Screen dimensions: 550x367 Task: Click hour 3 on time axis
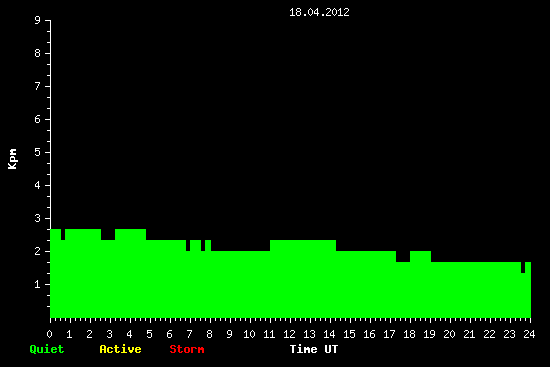pos(109,334)
